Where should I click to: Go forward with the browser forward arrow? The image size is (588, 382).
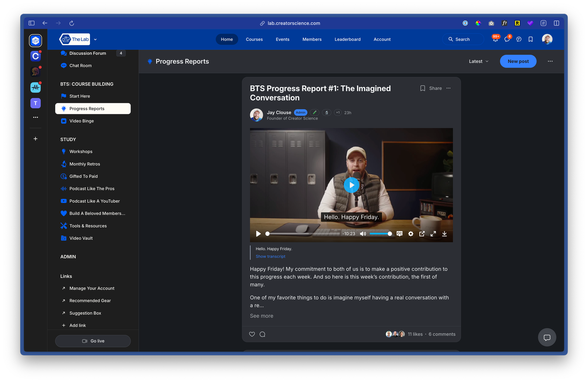58,23
